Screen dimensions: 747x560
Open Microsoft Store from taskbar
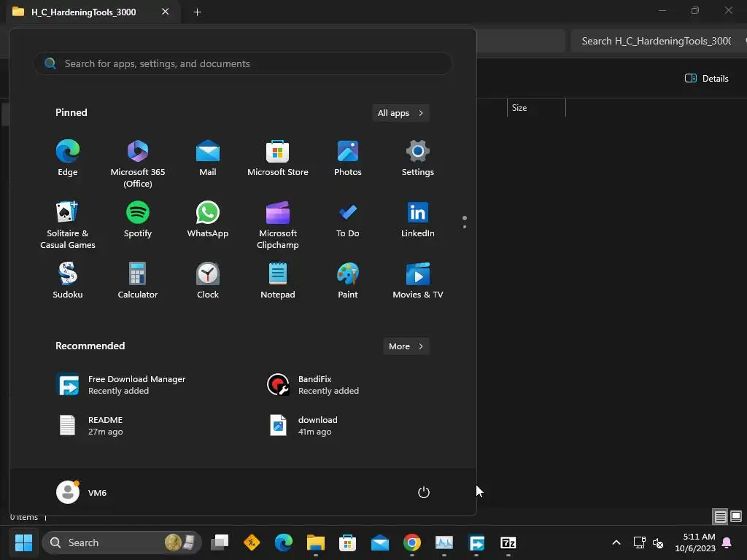tap(348, 542)
